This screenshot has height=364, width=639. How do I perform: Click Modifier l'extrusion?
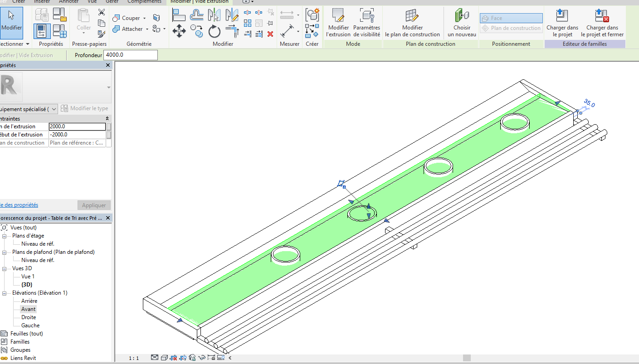point(338,24)
